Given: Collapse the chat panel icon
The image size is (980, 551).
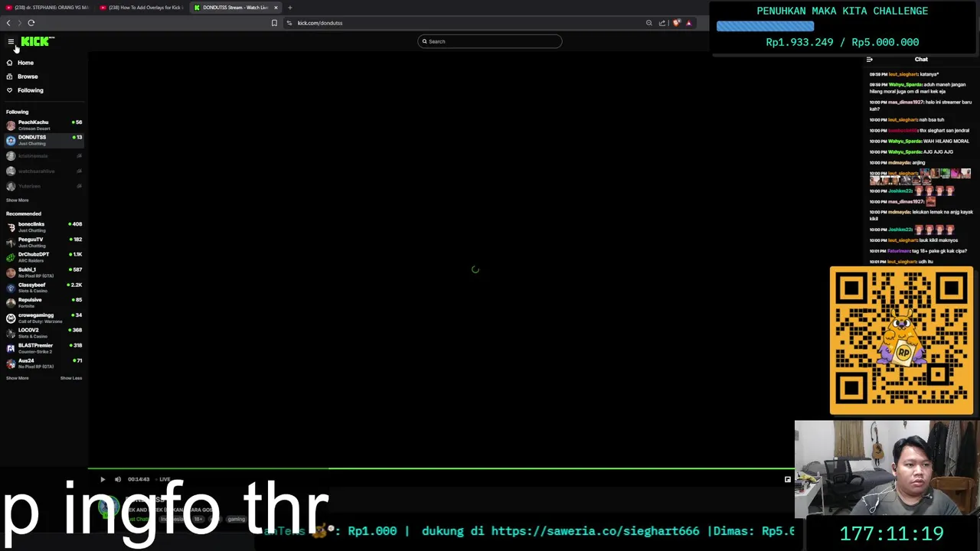Looking at the screenshot, I should [869, 59].
